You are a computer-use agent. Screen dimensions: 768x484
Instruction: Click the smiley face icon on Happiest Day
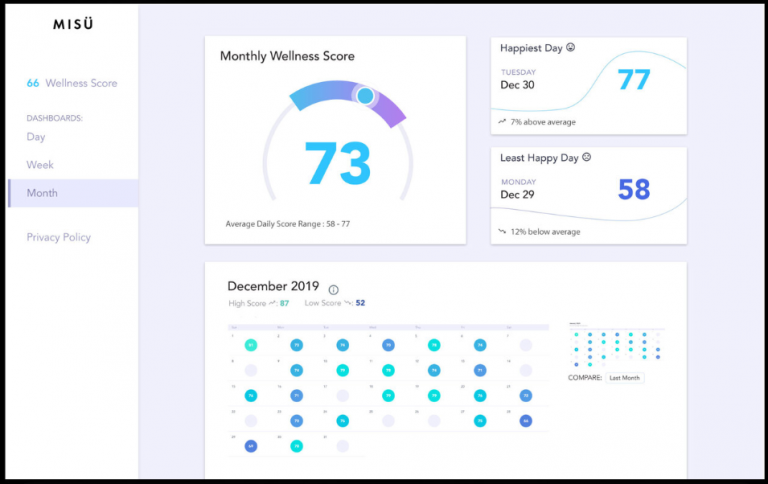tap(570, 47)
